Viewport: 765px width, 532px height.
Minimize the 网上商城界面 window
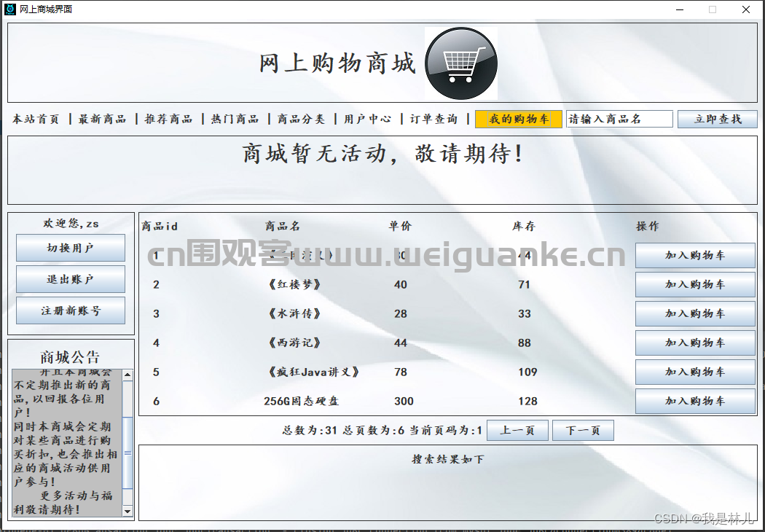click(680, 9)
